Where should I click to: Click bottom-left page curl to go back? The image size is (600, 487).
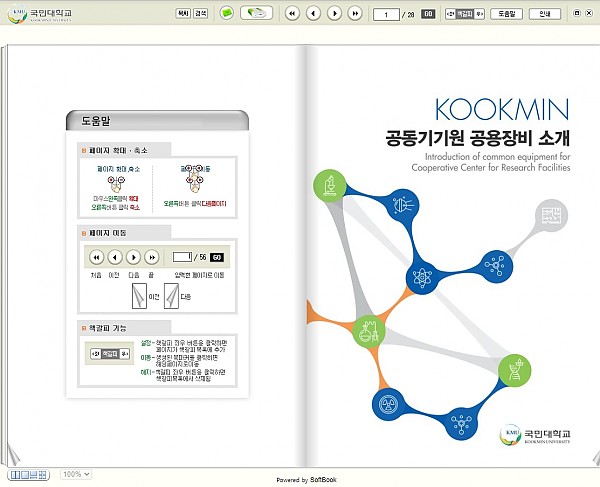pyautogui.click(x=13, y=454)
